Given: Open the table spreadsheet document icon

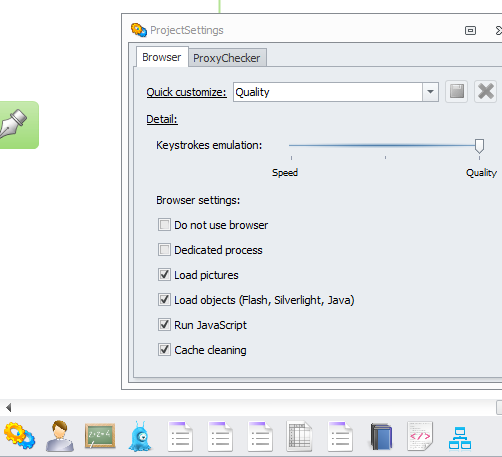Looking at the screenshot, I should [300, 436].
